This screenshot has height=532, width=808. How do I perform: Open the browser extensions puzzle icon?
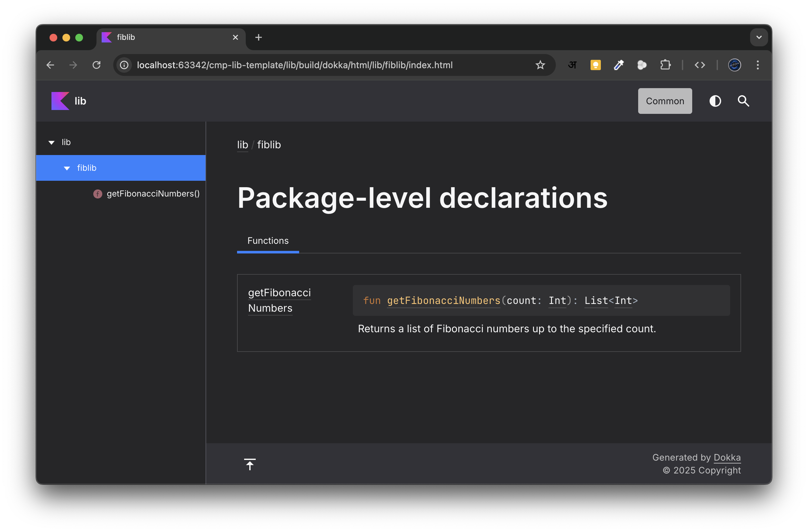pyautogui.click(x=665, y=65)
